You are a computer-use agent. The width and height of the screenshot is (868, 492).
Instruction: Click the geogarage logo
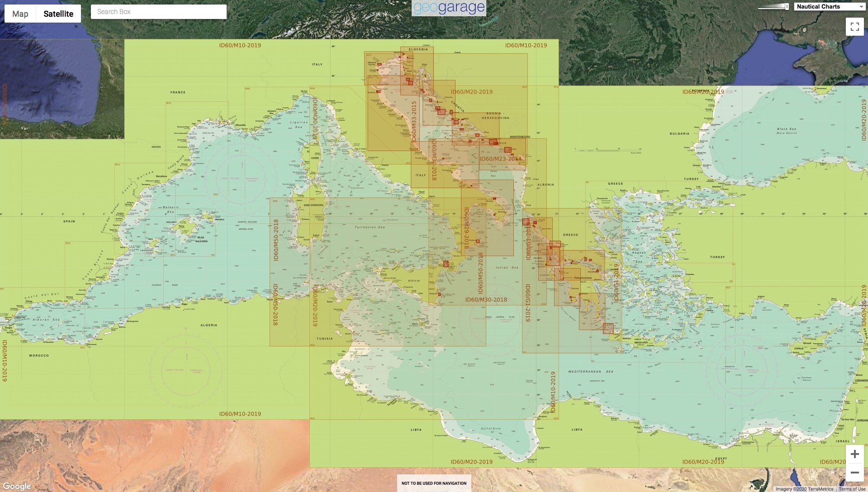click(x=449, y=8)
